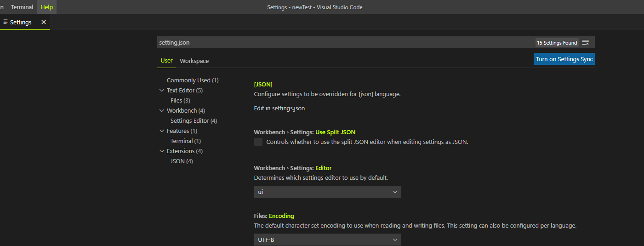Screen dimensions: 644x246
Task: Click the [JSON] setting heading
Action: (263, 85)
